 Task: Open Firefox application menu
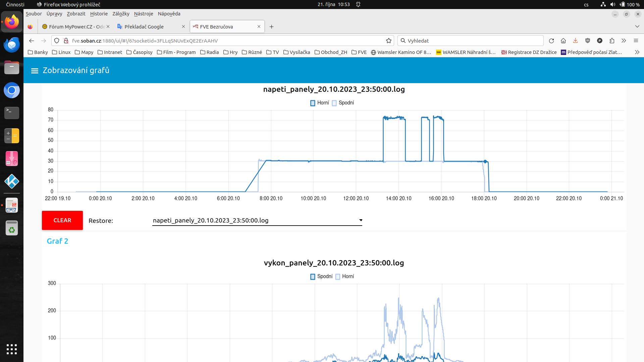(x=636, y=41)
